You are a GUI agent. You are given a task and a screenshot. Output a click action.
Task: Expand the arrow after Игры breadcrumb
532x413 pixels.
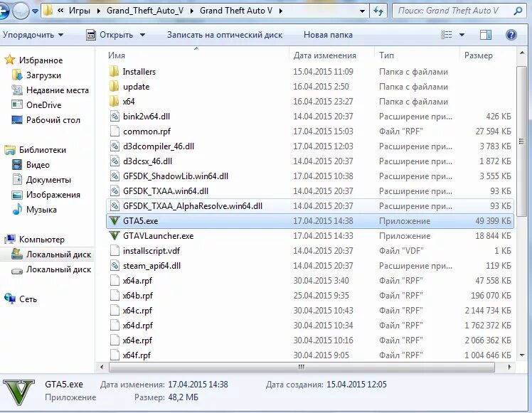99,11
